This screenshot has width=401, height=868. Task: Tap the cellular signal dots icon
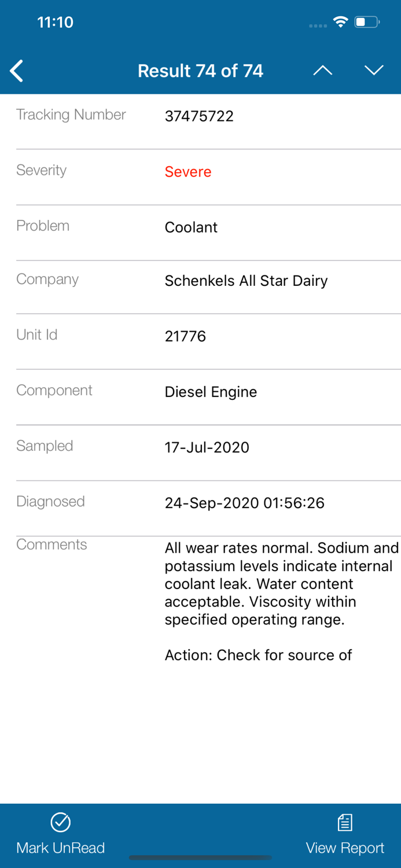point(317,25)
